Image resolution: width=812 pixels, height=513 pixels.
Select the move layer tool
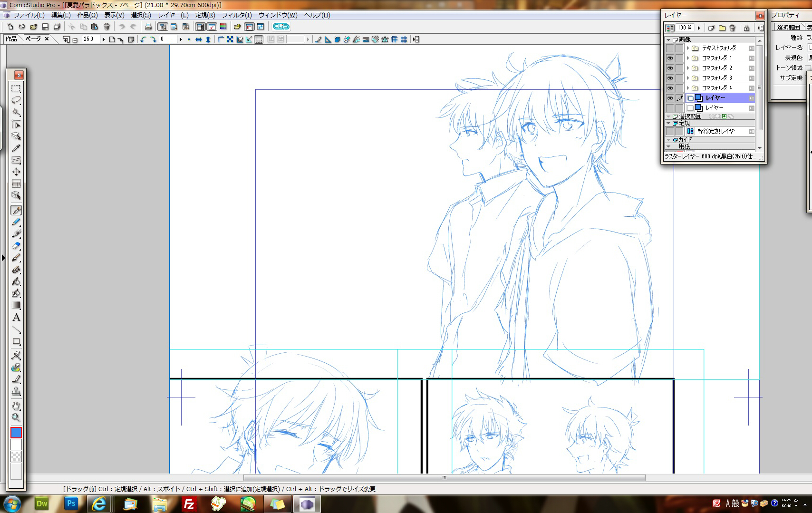pyautogui.click(x=16, y=172)
